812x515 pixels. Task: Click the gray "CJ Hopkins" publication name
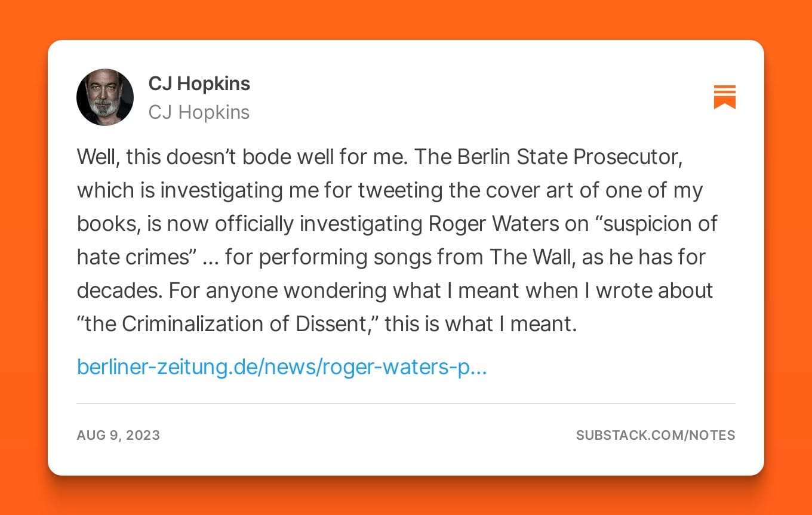199,112
